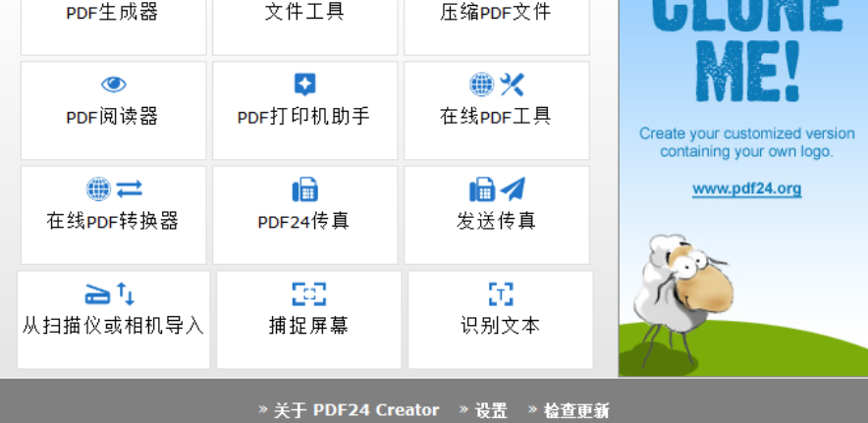Click the convert arrows icon in 在线PDF转换器
The width and height of the screenshot is (868, 423).
pyautogui.click(x=130, y=189)
